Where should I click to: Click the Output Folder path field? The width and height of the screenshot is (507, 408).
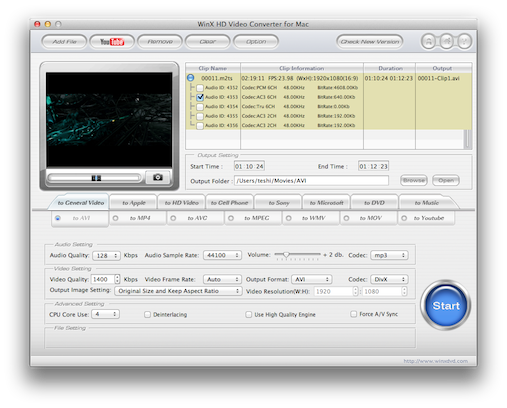point(311,181)
